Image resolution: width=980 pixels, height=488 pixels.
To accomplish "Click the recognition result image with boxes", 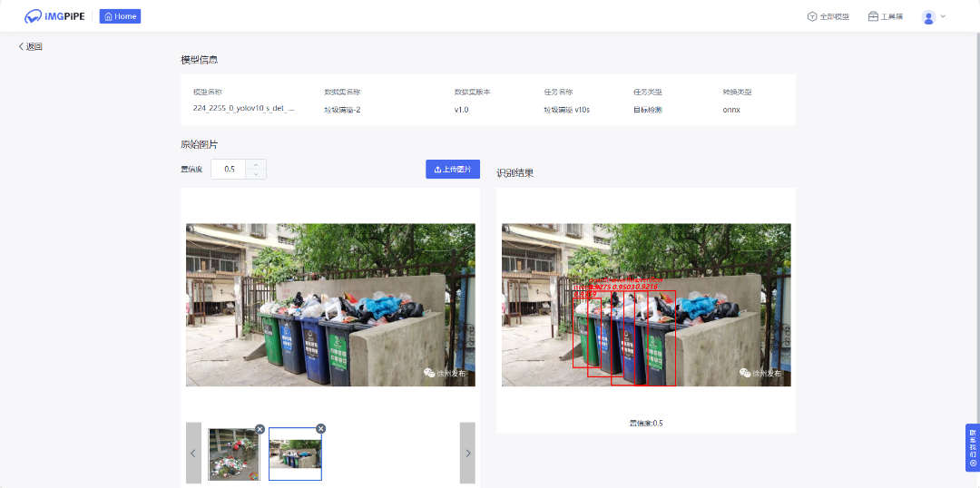I will (x=646, y=305).
